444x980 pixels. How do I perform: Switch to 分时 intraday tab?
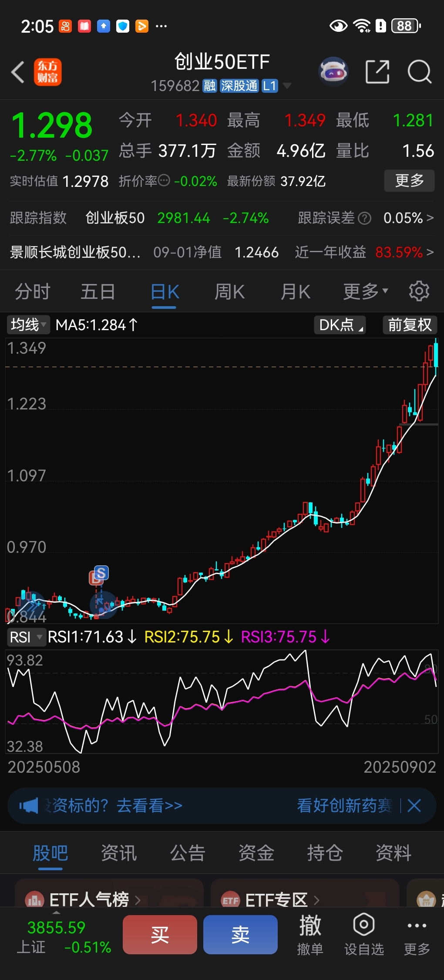click(33, 291)
